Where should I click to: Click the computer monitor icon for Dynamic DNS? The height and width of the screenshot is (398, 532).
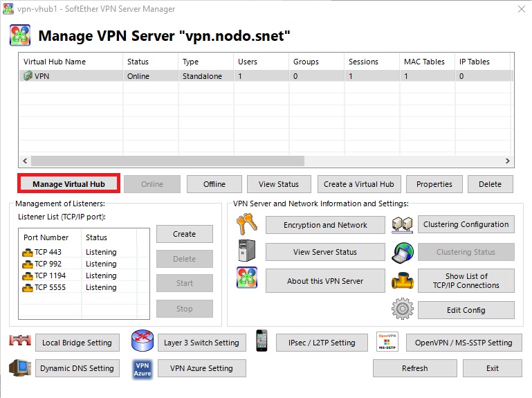[20, 368]
